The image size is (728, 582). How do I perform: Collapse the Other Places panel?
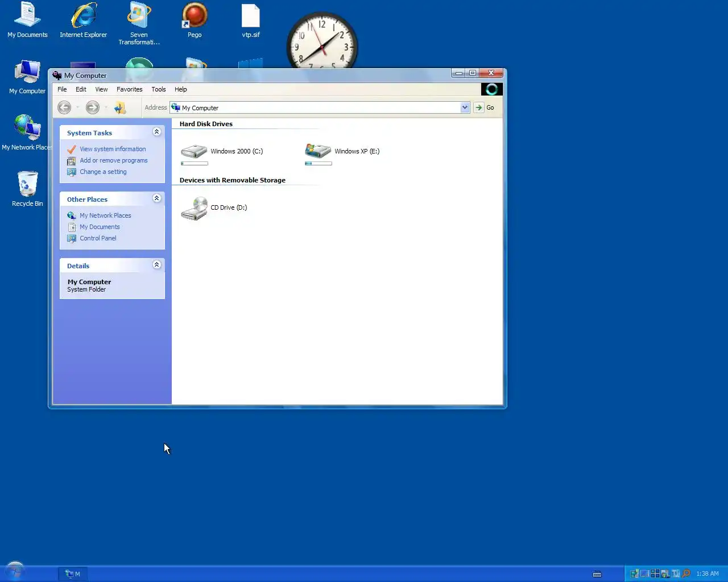tap(157, 198)
